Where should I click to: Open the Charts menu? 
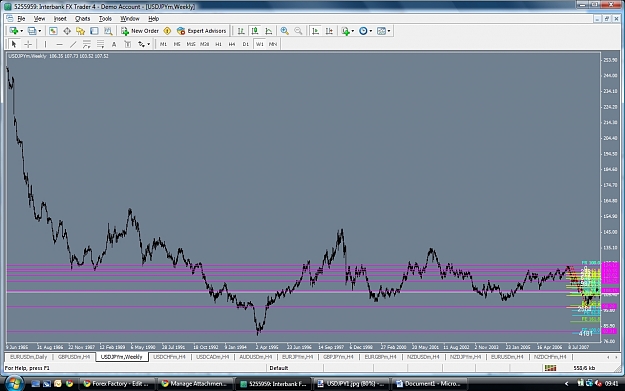[x=83, y=18]
